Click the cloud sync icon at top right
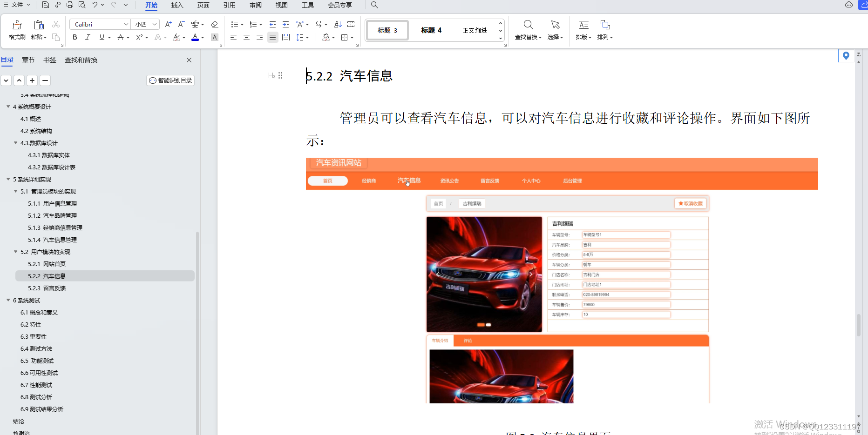 pyautogui.click(x=848, y=5)
